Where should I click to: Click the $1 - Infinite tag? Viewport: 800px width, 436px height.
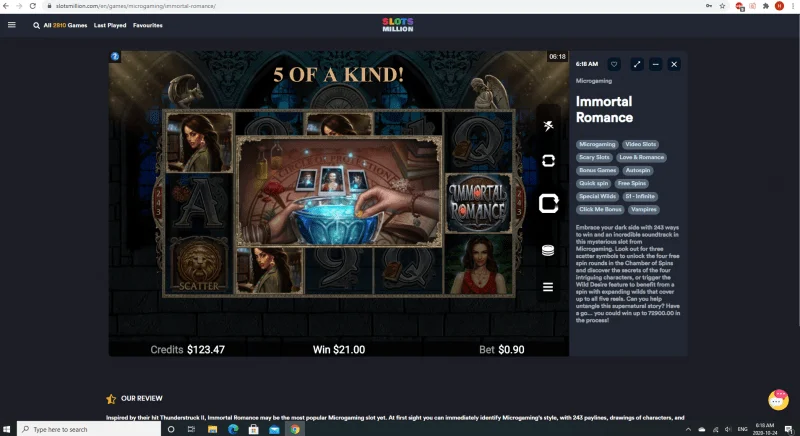(x=640, y=196)
